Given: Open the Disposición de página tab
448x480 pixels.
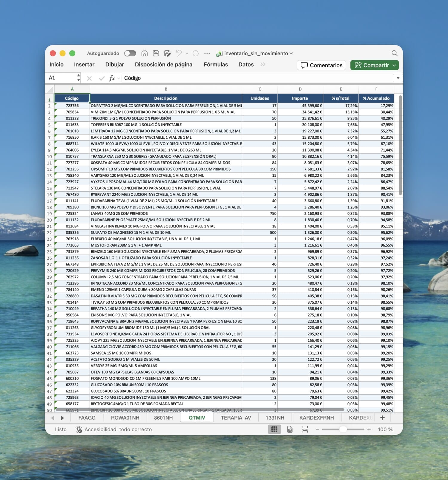Looking at the screenshot, I should coord(164,65).
